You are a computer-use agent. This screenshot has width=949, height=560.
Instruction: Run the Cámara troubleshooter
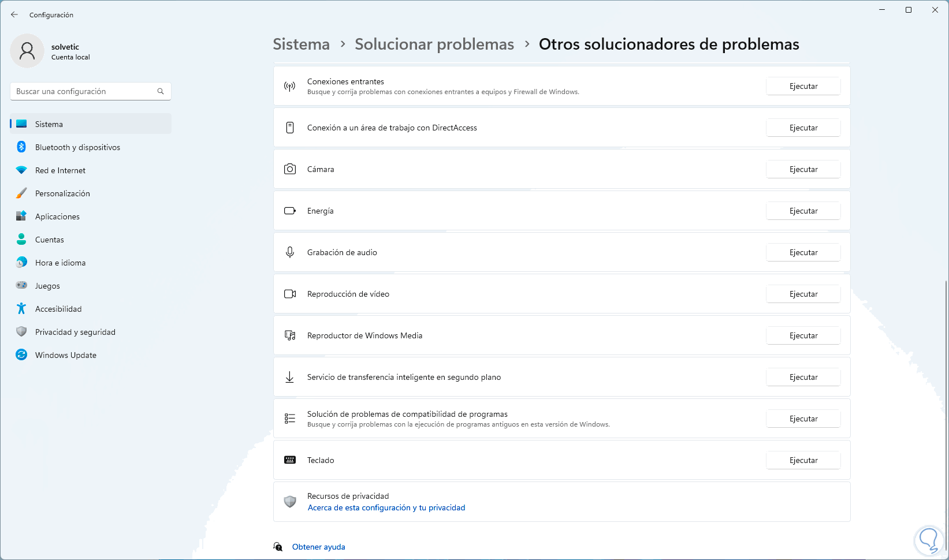(803, 169)
